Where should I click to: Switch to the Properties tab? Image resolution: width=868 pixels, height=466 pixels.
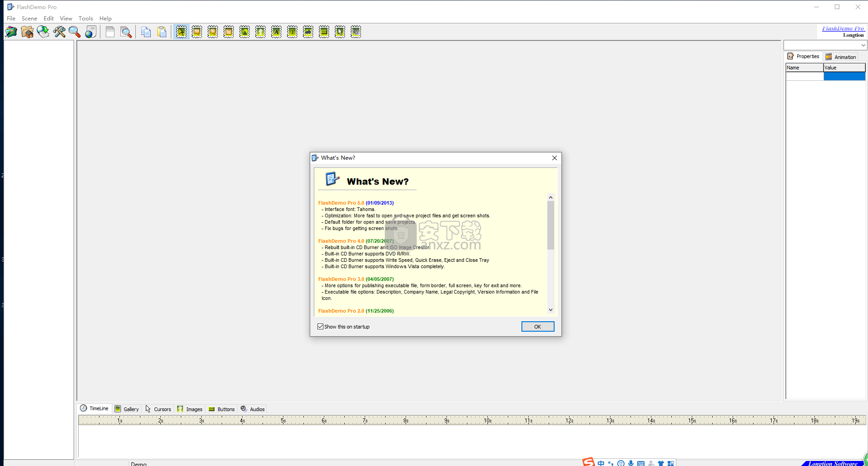(x=804, y=56)
